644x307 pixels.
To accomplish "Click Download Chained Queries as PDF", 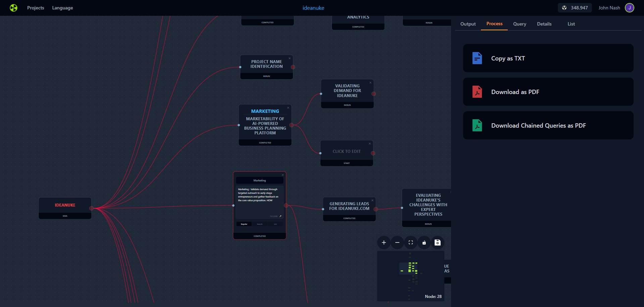I will point(548,125).
